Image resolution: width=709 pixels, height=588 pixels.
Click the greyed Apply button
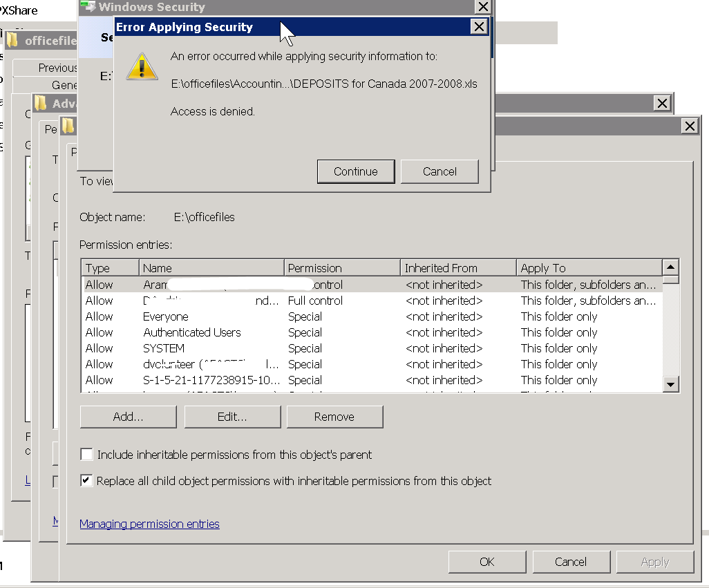[655, 562]
